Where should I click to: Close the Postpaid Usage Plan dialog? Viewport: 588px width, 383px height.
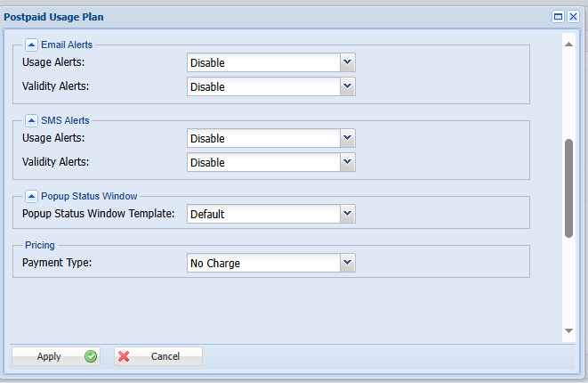(573, 16)
